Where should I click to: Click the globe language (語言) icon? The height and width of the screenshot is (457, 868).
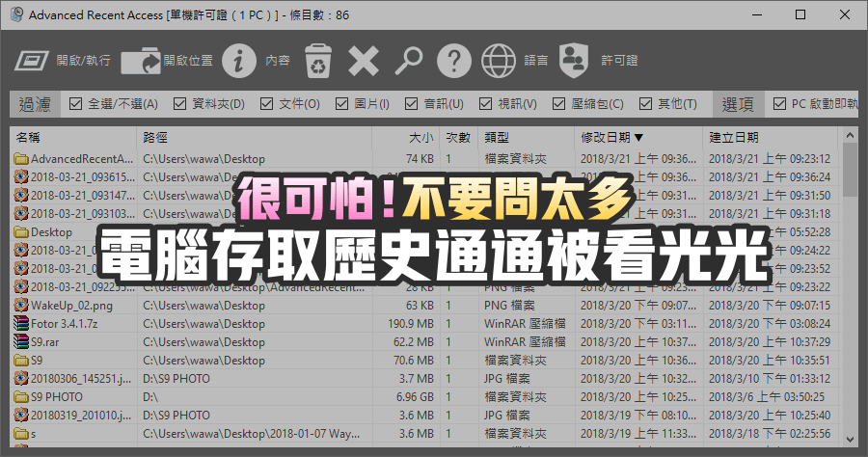pyautogui.click(x=499, y=60)
